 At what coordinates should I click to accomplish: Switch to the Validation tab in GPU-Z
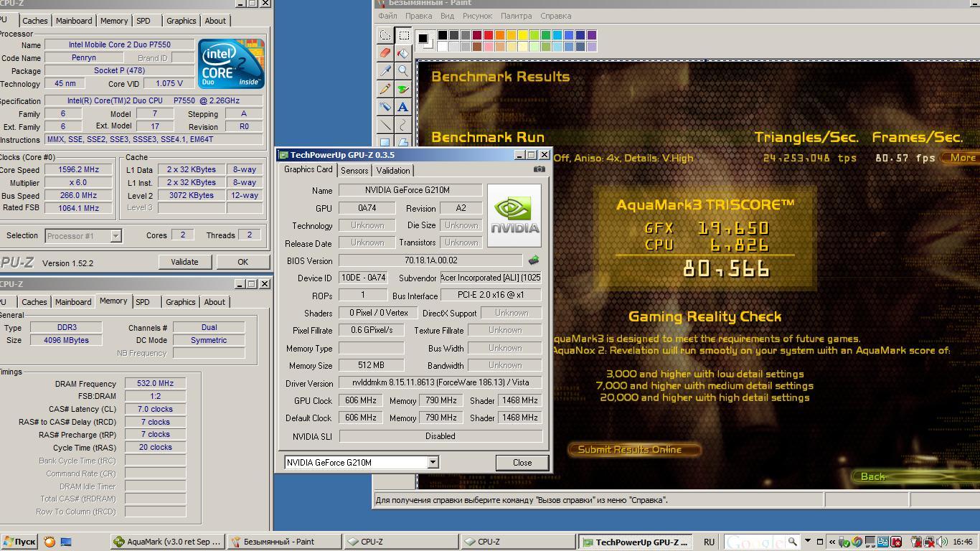pos(393,171)
